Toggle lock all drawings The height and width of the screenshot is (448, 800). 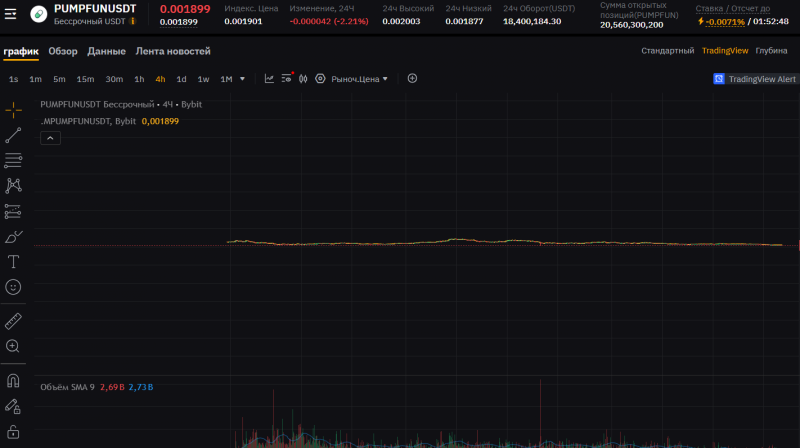(13, 432)
